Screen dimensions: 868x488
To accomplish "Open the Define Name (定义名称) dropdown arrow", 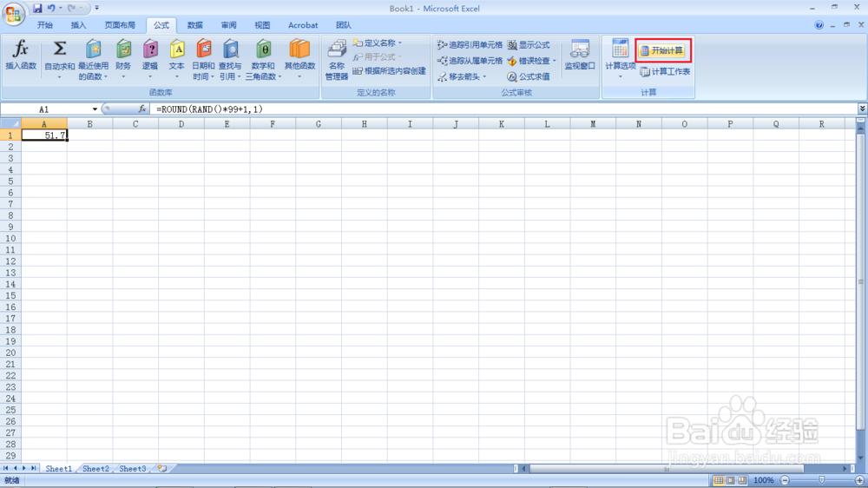I will [400, 43].
